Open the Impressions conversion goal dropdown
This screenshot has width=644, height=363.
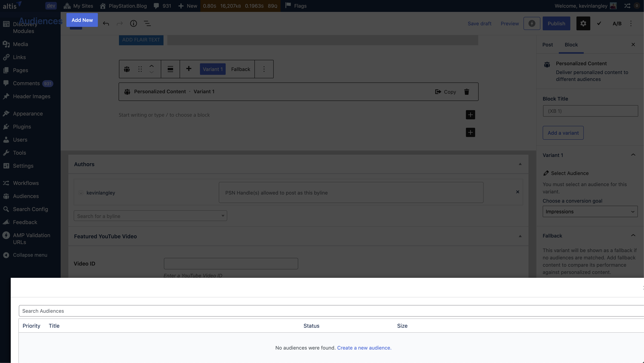590,211
